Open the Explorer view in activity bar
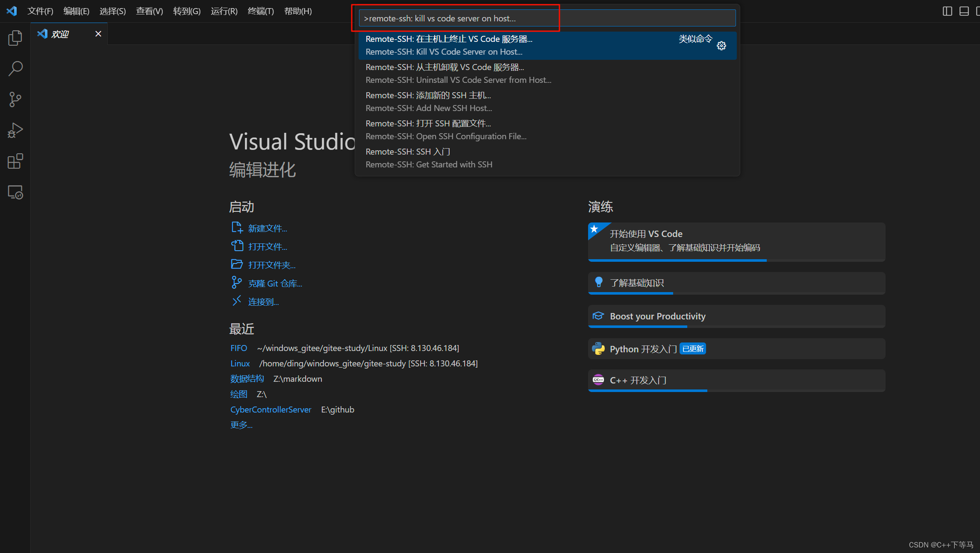This screenshot has width=980, height=553. tap(15, 38)
